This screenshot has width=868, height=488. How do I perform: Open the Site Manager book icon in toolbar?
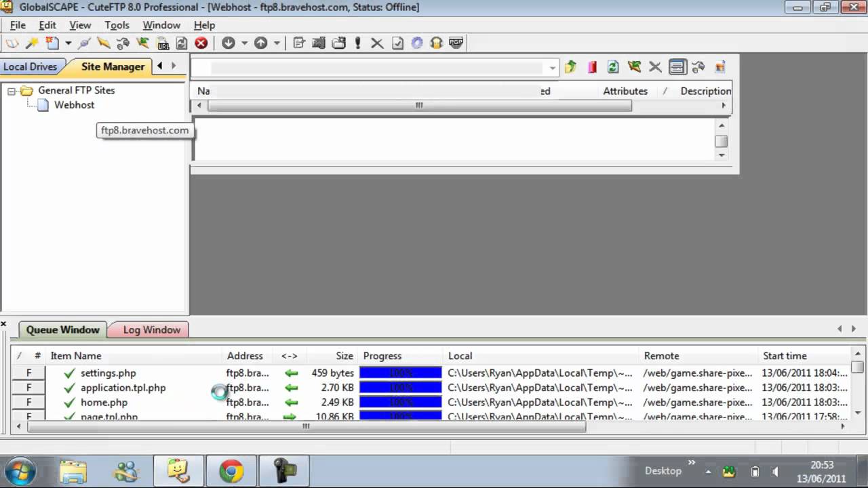[12, 43]
